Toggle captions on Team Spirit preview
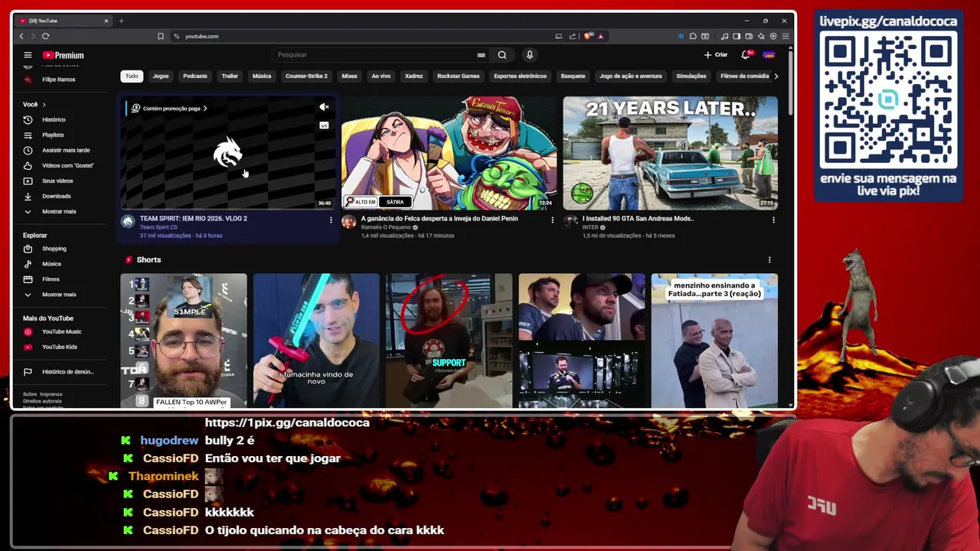Screen dimensions: 980x551 (x=324, y=126)
